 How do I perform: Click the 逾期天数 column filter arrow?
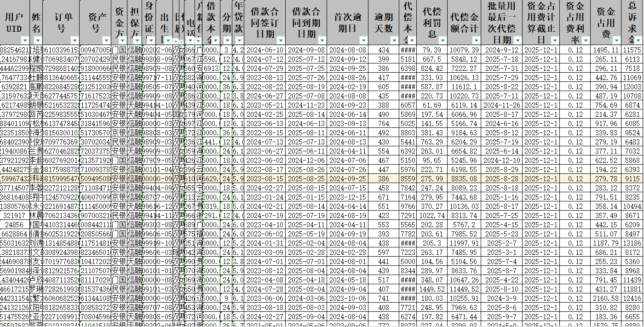(394, 40)
